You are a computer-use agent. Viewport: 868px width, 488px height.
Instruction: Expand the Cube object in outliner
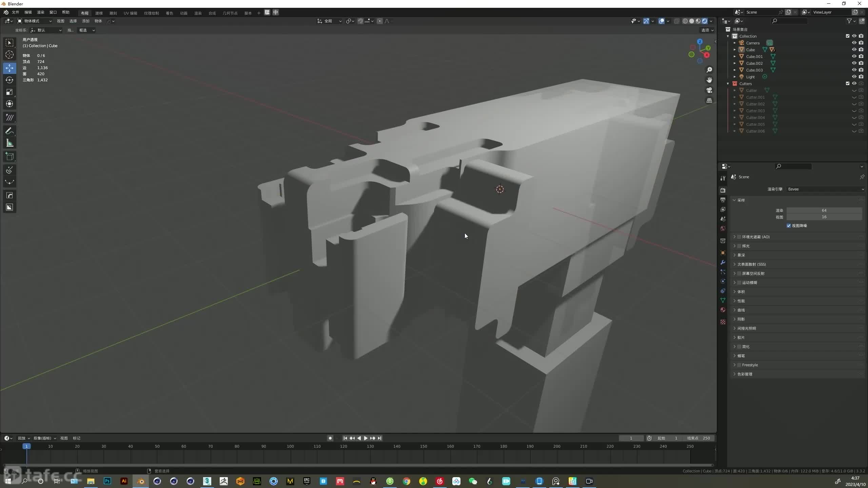[734, 49]
